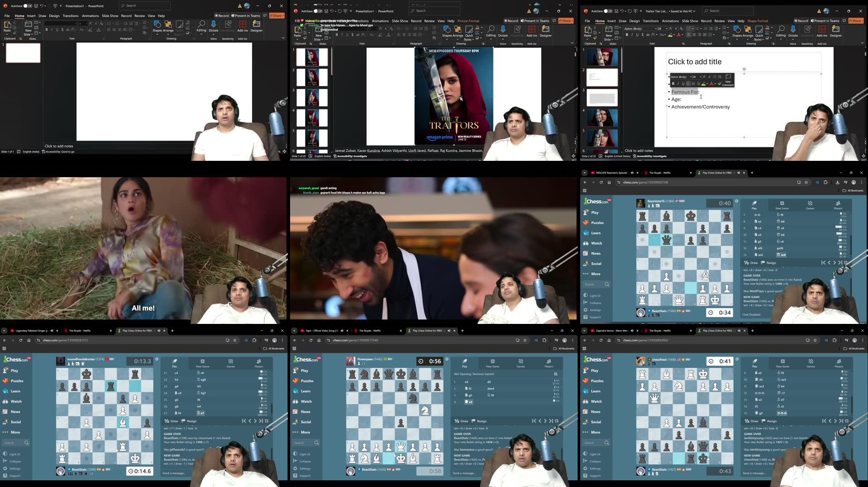Image resolution: width=868 pixels, height=487 pixels.
Task: Open Games tab in Reymister15 chess game
Action: click(810, 205)
